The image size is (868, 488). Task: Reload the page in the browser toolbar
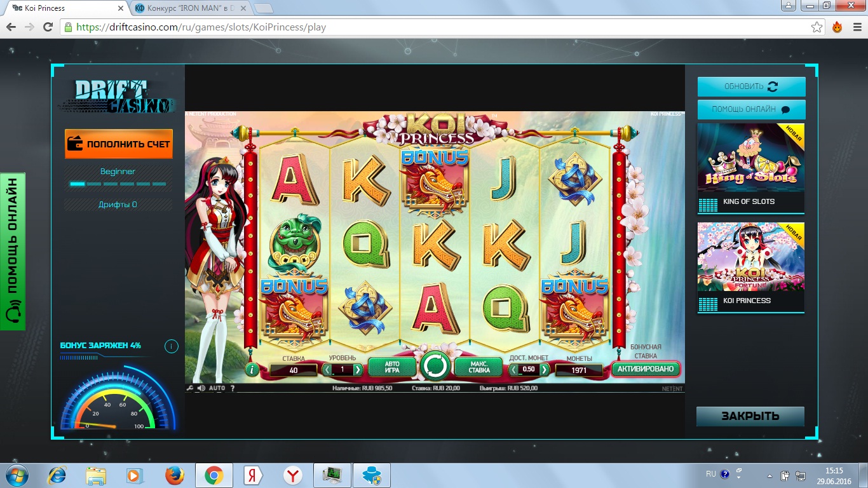click(x=48, y=27)
